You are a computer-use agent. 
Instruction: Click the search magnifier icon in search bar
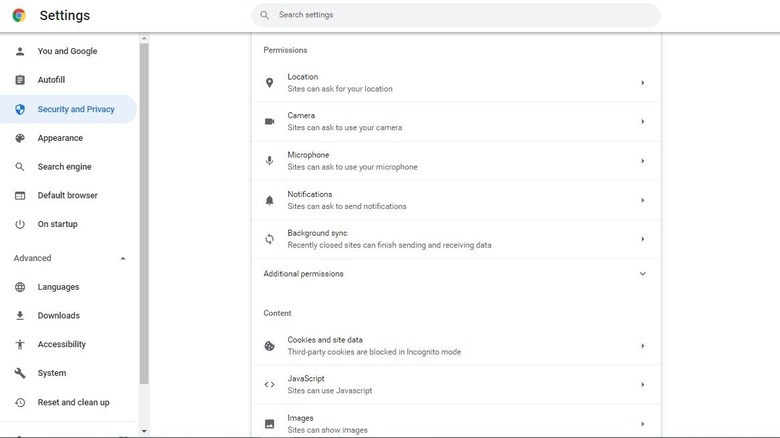pyautogui.click(x=265, y=15)
